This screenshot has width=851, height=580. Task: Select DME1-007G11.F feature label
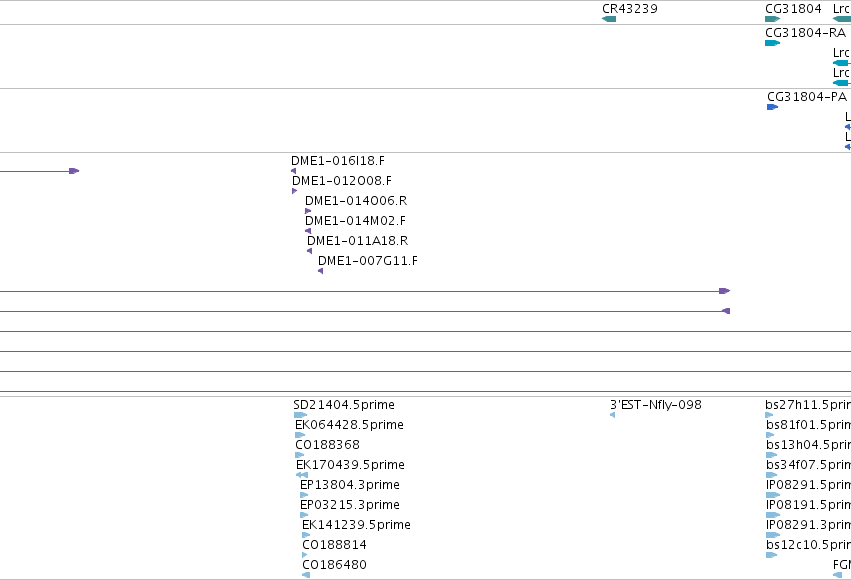click(x=368, y=260)
